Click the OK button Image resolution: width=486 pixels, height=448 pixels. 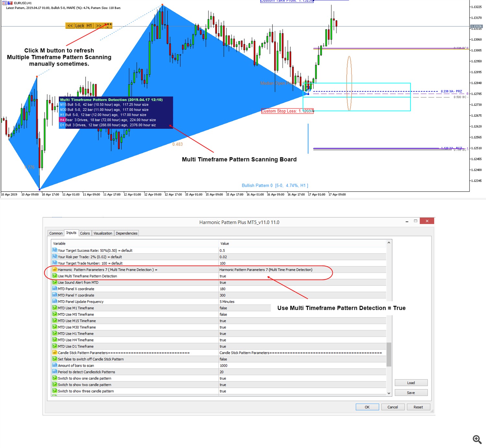(x=367, y=407)
